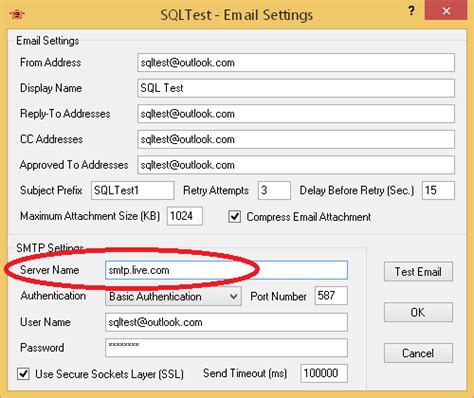Screen dimensions: 474x398
Task: Click the 'Port Number' label
Action: [x=278, y=296]
